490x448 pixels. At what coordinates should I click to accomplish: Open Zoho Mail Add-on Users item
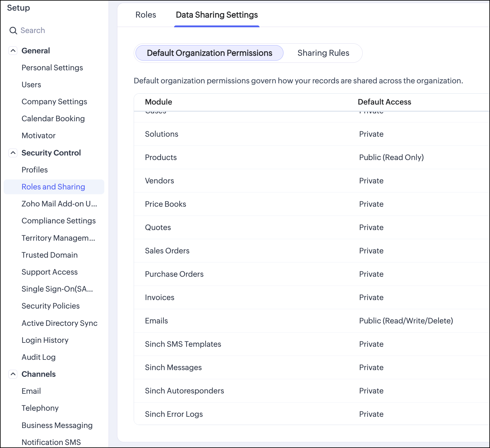click(x=59, y=204)
